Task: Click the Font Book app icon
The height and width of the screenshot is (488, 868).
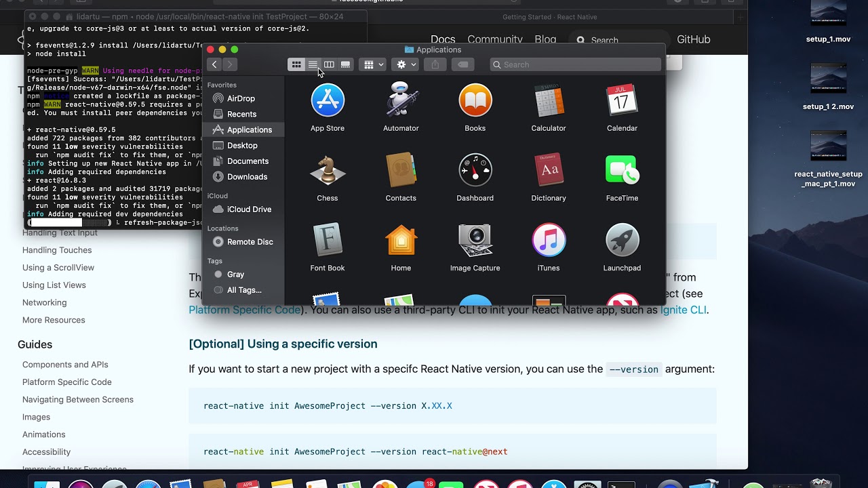Action: [328, 240]
